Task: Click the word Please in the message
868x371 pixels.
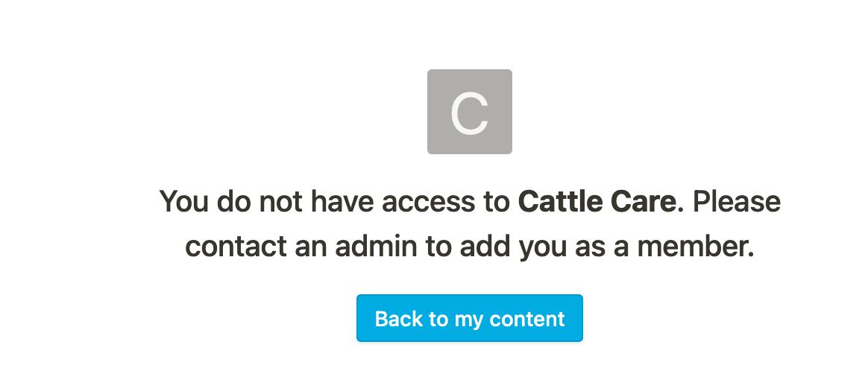Action: [737, 201]
